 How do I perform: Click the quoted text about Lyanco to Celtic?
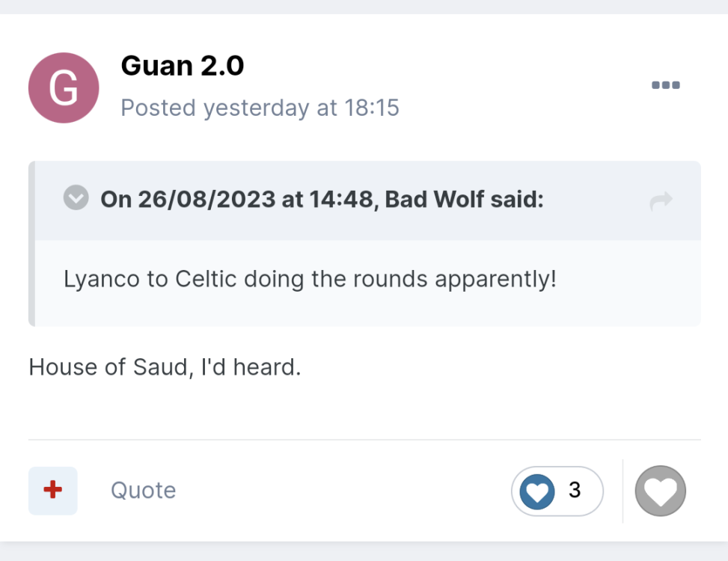(310, 280)
